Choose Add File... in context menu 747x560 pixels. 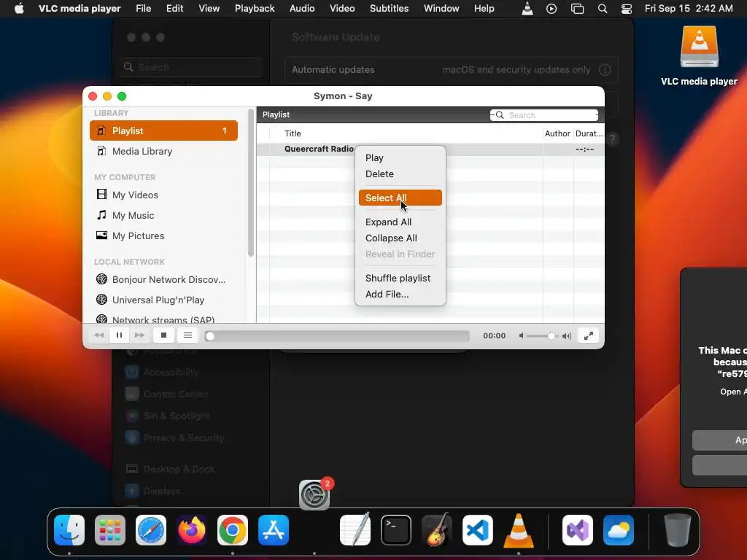click(400, 295)
